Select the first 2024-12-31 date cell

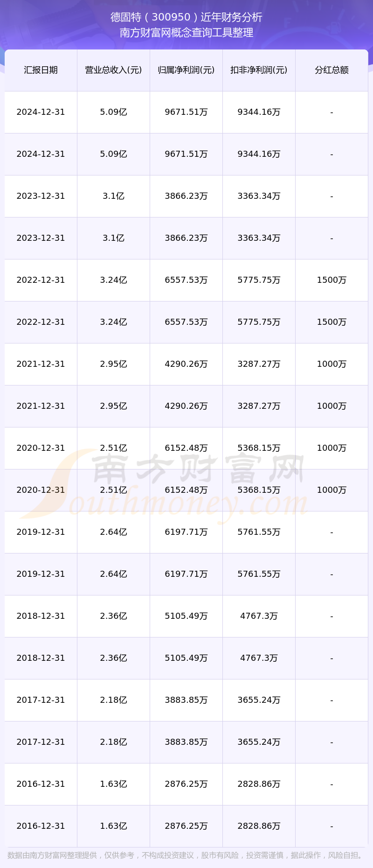[41, 112]
